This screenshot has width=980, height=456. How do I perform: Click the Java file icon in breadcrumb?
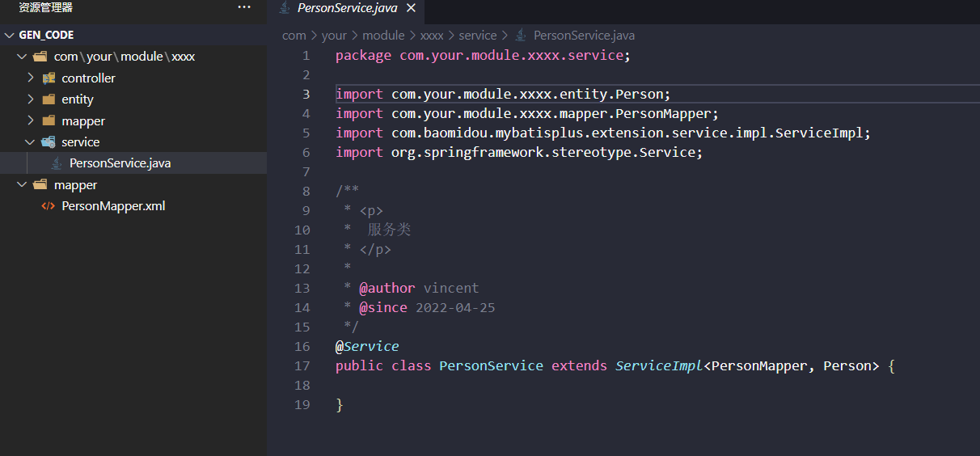click(x=522, y=36)
